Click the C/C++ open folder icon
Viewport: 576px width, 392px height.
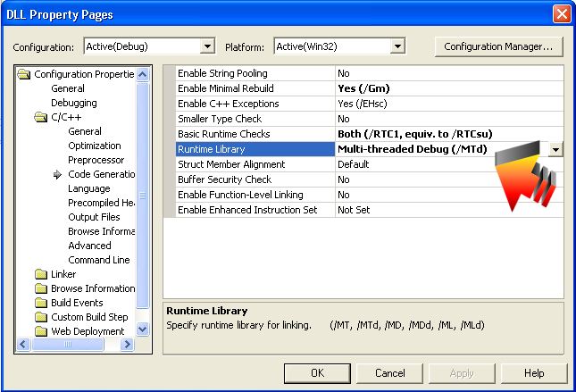41,117
